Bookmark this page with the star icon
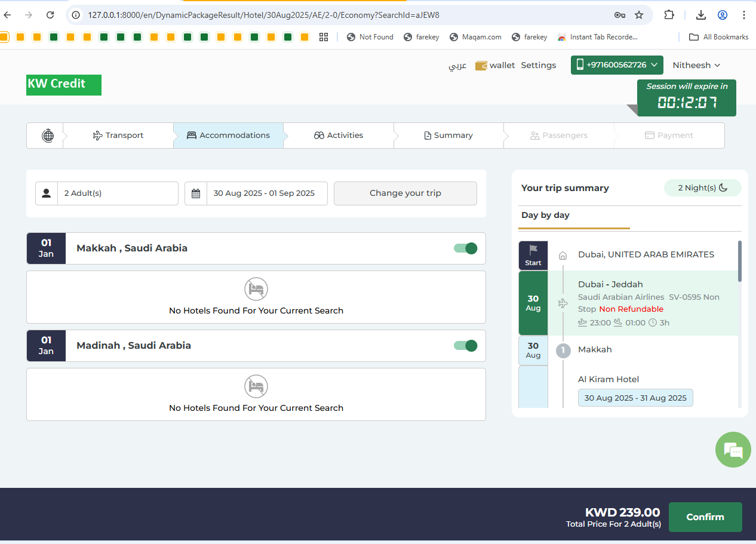 (639, 15)
